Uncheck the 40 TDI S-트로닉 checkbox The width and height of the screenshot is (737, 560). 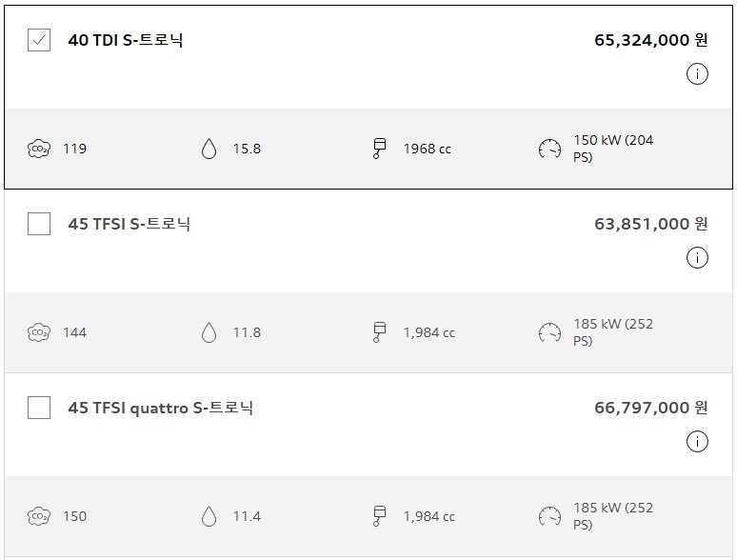(39, 40)
